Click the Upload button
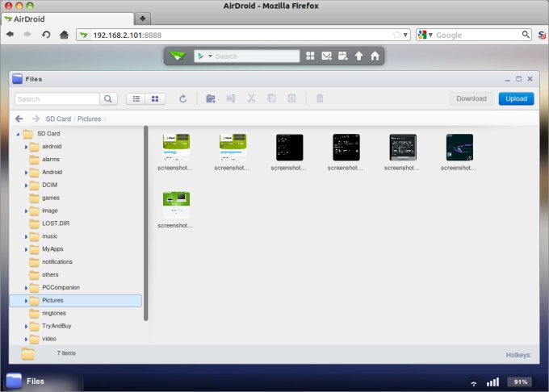 pos(516,98)
